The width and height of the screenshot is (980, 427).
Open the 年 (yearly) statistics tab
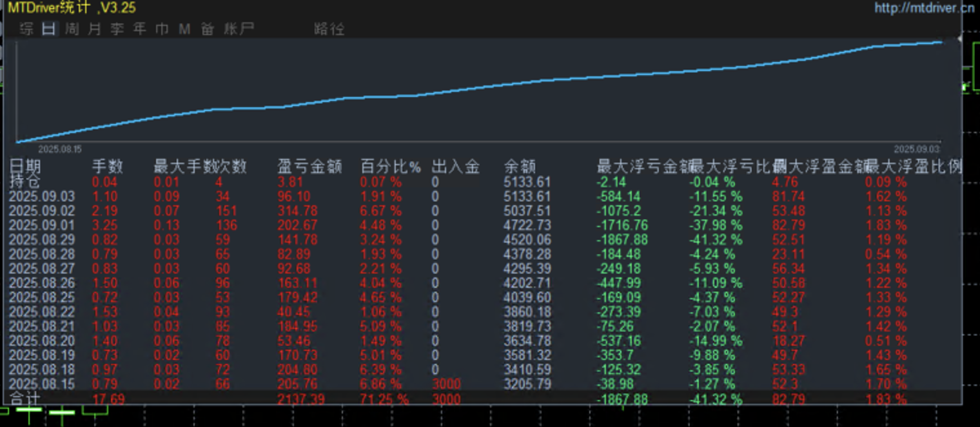[139, 29]
